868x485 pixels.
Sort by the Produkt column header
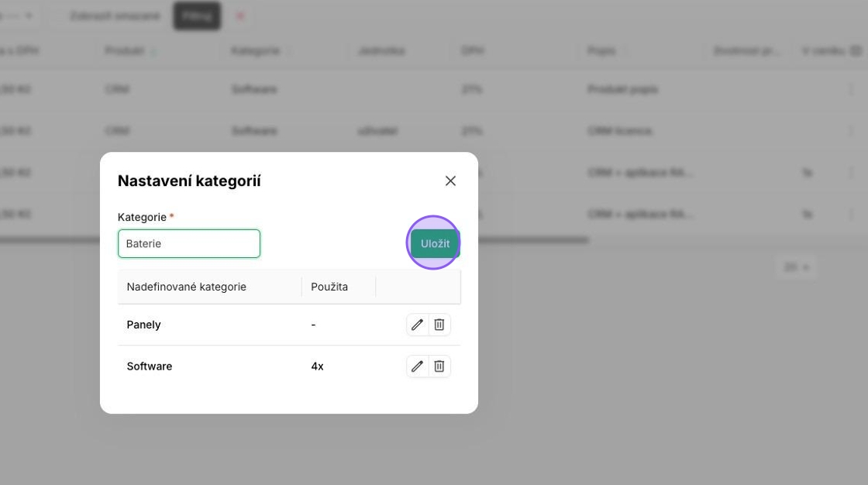tap(125, 51)
